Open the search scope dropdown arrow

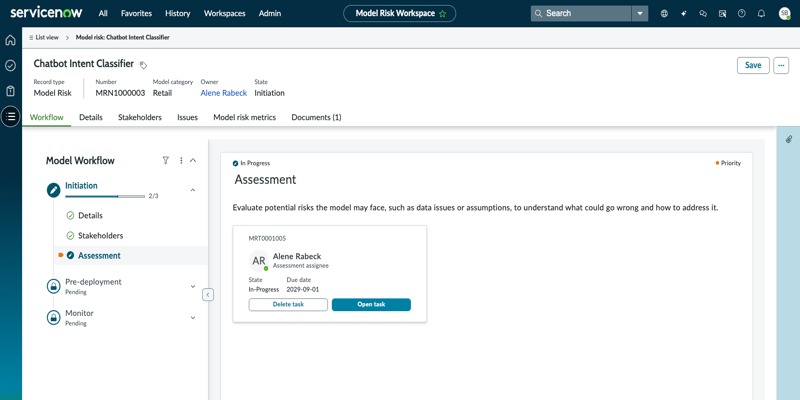click(640, 14)
